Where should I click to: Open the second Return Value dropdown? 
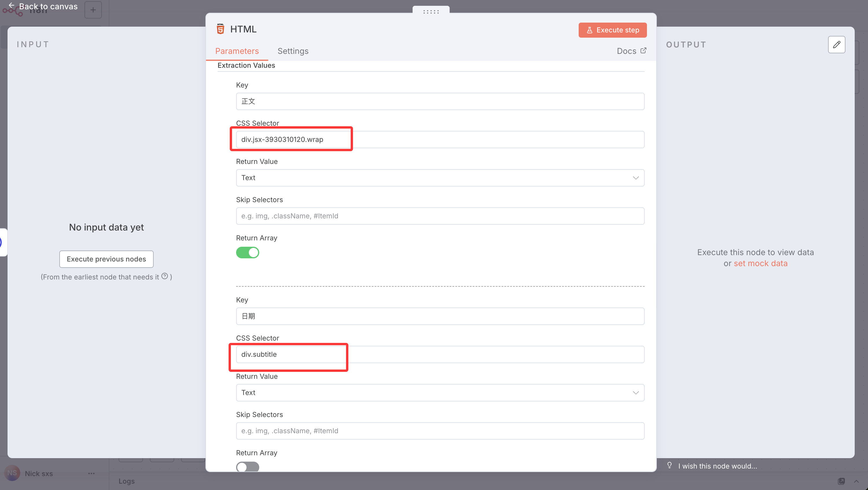440,392
